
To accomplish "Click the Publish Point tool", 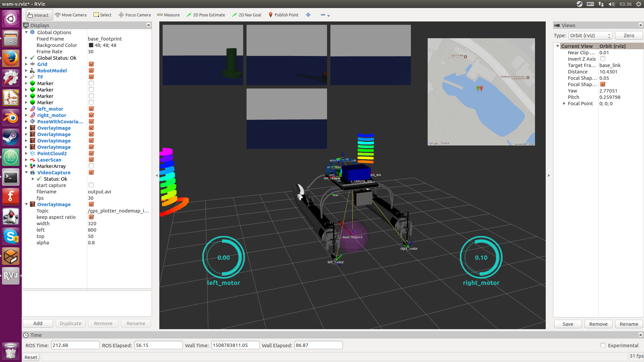I will coord(283,15).
